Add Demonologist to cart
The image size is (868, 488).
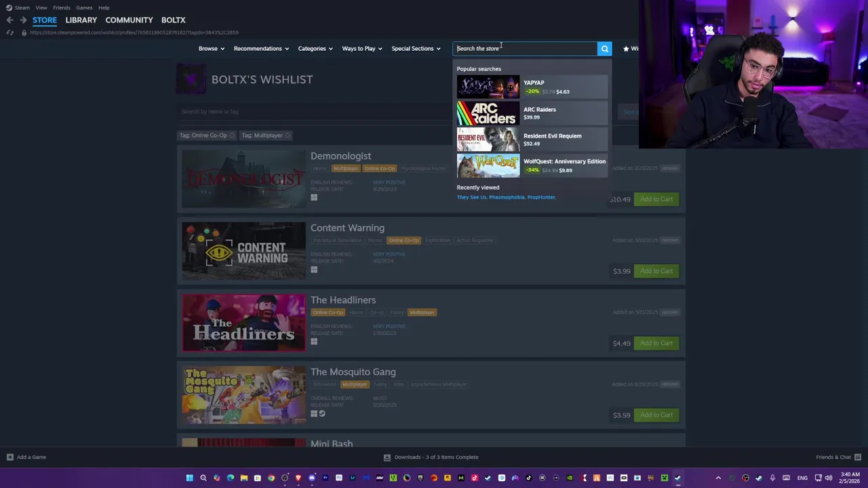pos(656,199)
